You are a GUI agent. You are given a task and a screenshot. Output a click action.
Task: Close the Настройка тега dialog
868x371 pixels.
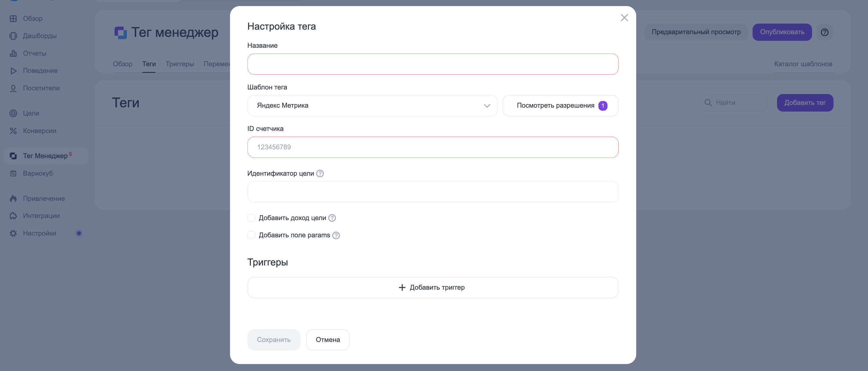[624, 18]
